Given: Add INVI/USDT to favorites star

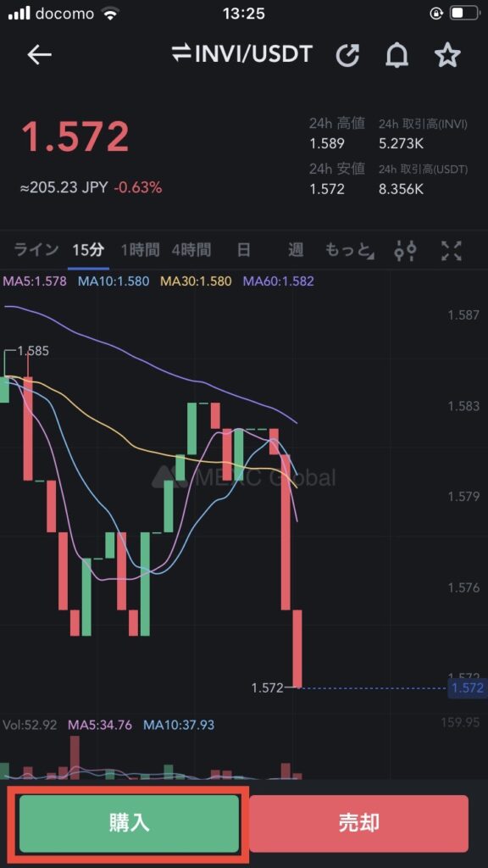Looking at the screenshot, I should [x=447, y=55].
